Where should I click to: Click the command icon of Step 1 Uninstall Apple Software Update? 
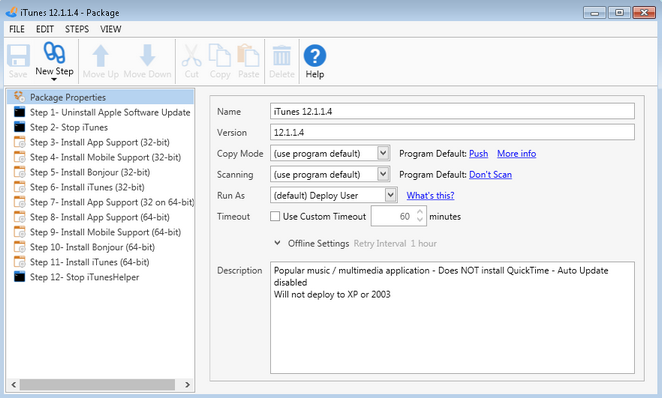19,112
